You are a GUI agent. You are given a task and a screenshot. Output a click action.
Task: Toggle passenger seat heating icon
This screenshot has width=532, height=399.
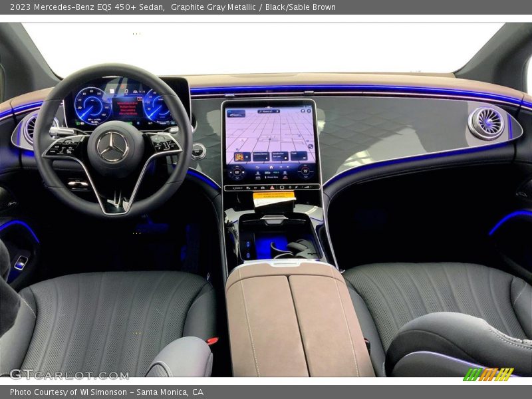click(285, 173)
